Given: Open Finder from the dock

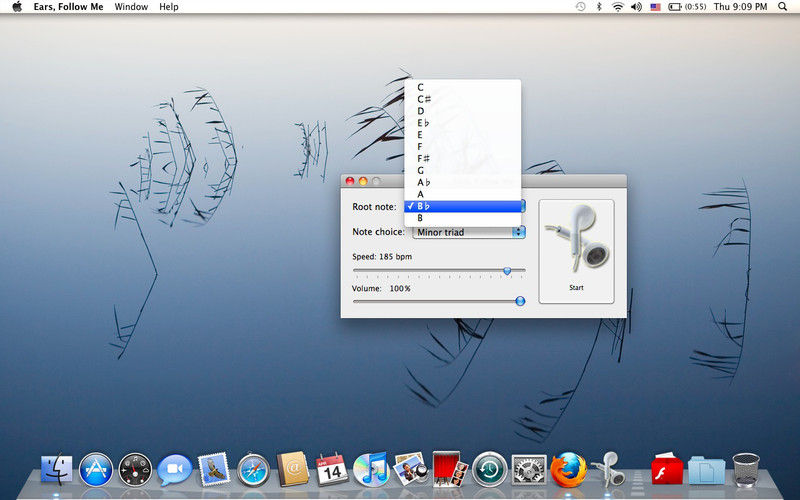Looking at the screenshot, I should click(56, 469).
